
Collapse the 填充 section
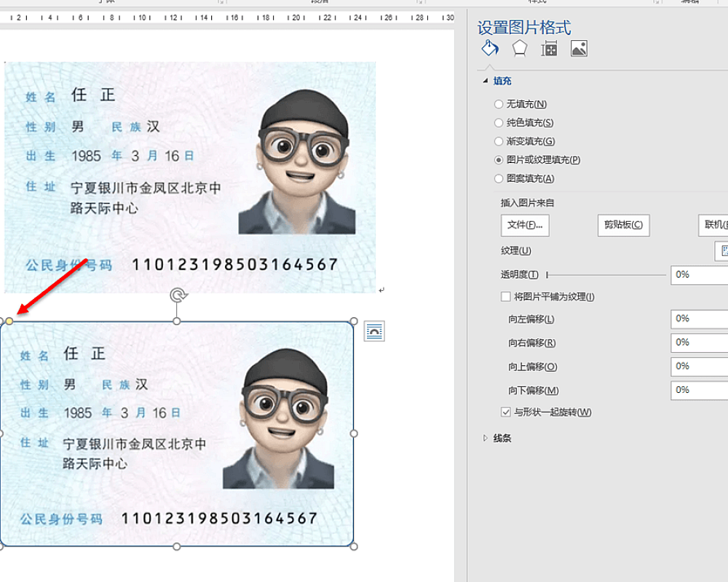click(x=486, y=81)
